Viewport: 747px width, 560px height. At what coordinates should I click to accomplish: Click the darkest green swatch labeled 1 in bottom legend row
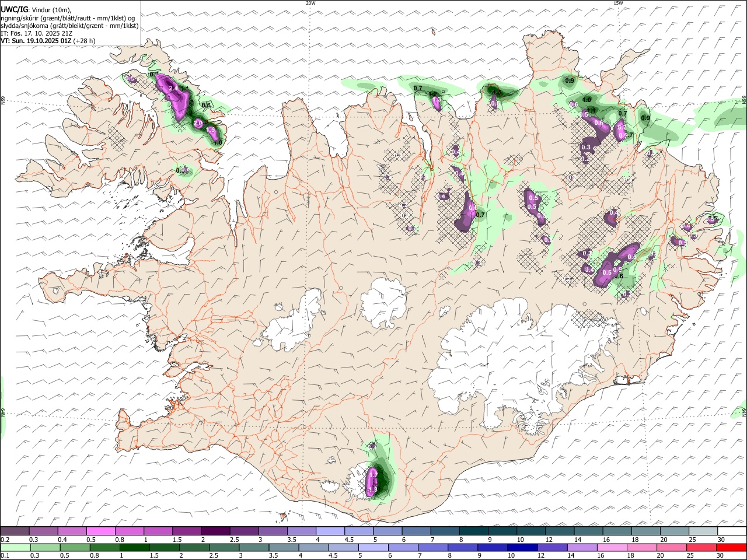135,548
